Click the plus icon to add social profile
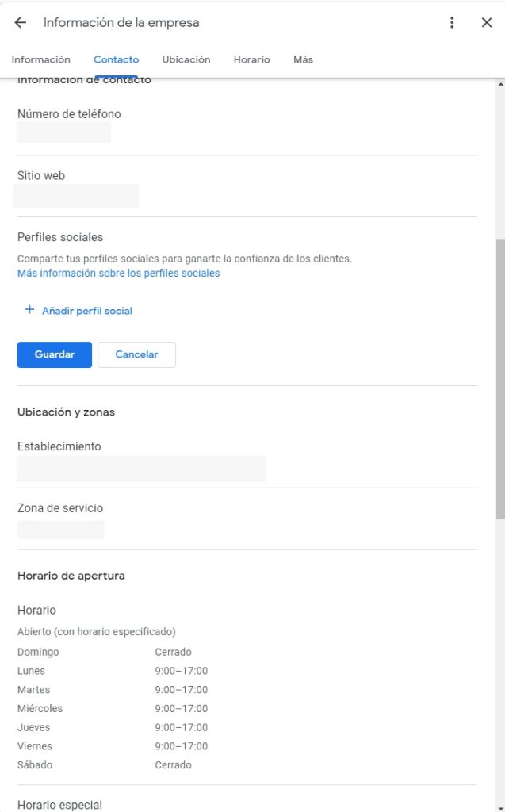Screen dimensions: 505x812 29,310
